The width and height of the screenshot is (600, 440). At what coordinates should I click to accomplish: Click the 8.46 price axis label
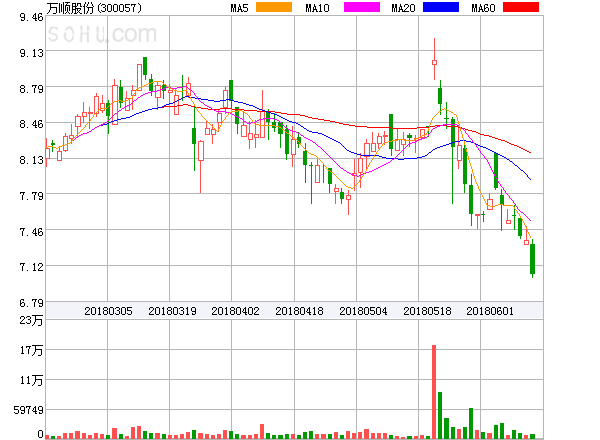point(31,124)
